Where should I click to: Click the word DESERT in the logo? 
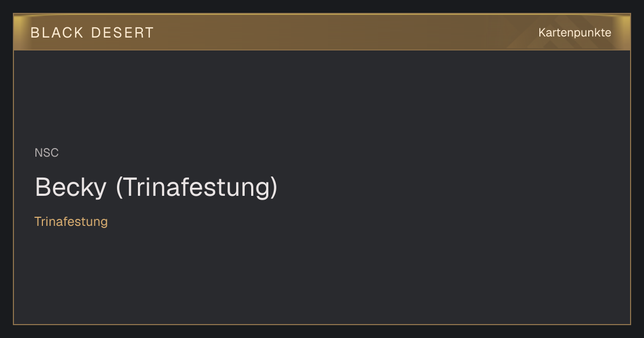coord(122,33)
